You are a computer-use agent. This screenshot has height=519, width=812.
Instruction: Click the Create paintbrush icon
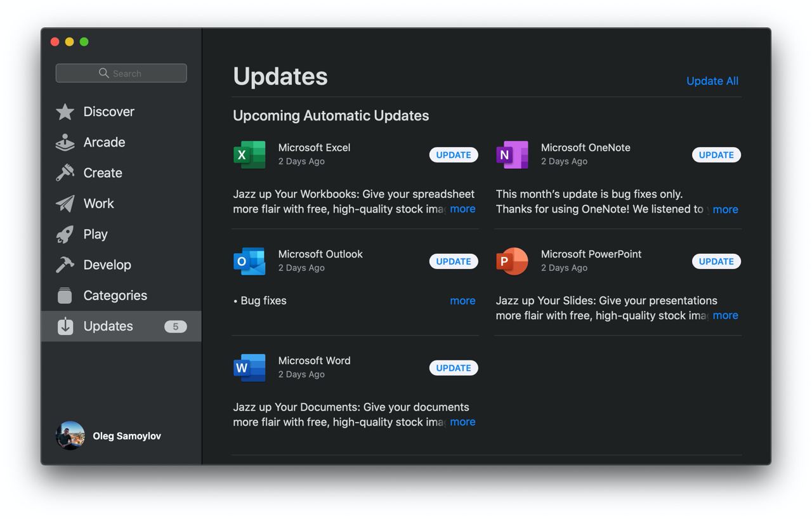[65, 173]
